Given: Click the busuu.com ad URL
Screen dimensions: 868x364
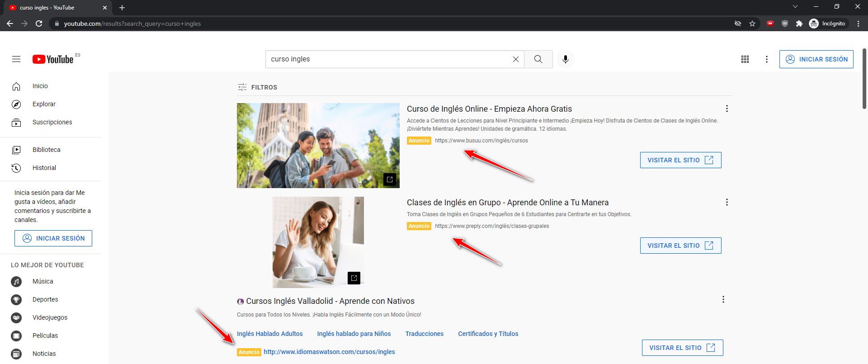Looking at the screenshot, I should (481, 141).
